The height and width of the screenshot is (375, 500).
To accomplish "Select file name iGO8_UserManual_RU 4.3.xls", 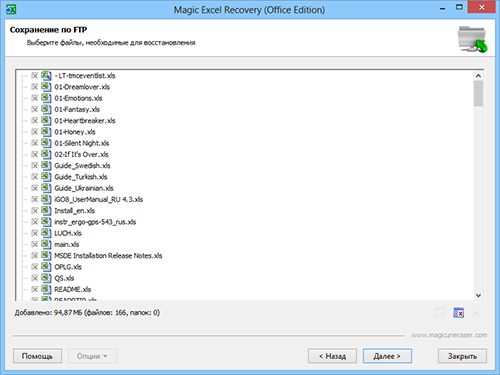I will [x=99, y=199].
